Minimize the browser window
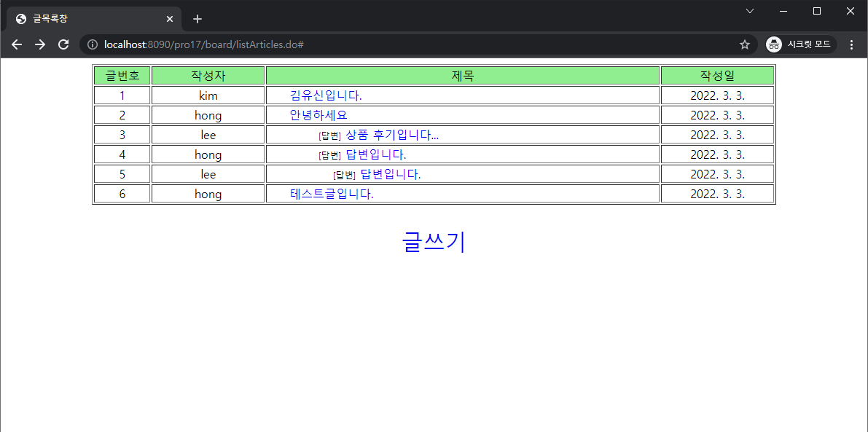This screenshot has width=868, height=432. pos(783,11)
